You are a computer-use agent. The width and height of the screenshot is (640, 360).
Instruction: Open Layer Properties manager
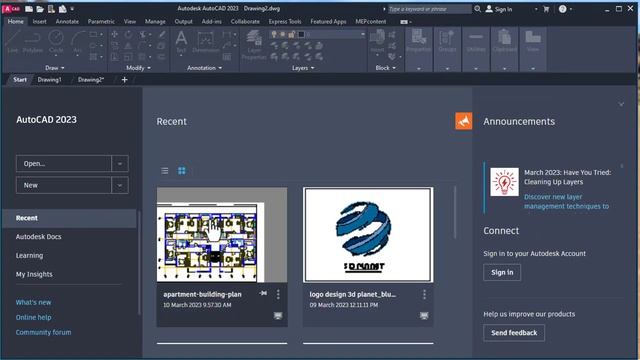(254, 45)
